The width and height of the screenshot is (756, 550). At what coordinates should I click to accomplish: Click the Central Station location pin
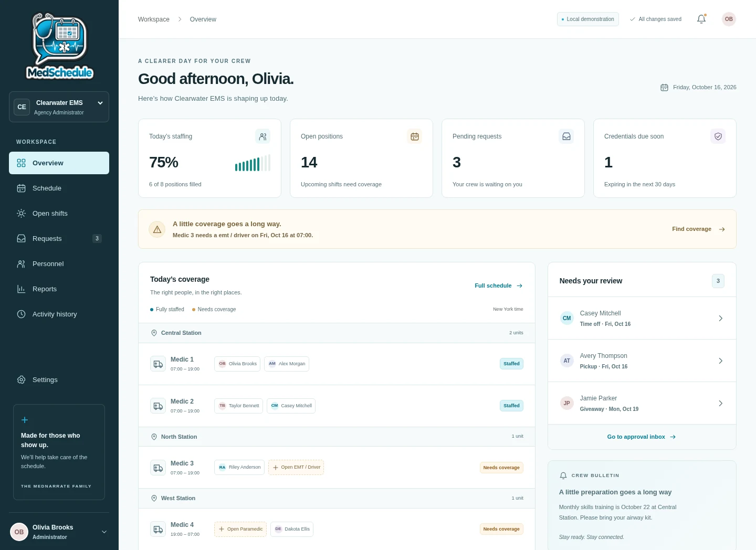point(154,333)
